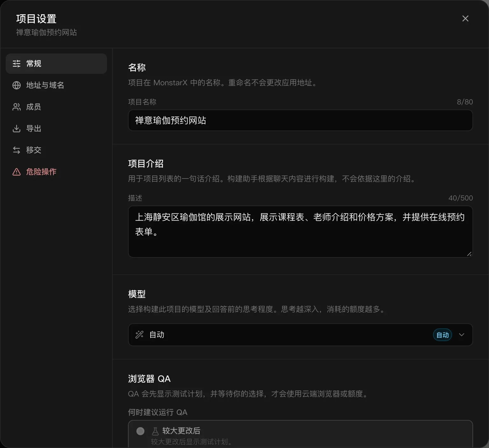This screenshot has height=448, width=489.
Task: Switch to 地址与域名 section
Action: pos(56,85)
